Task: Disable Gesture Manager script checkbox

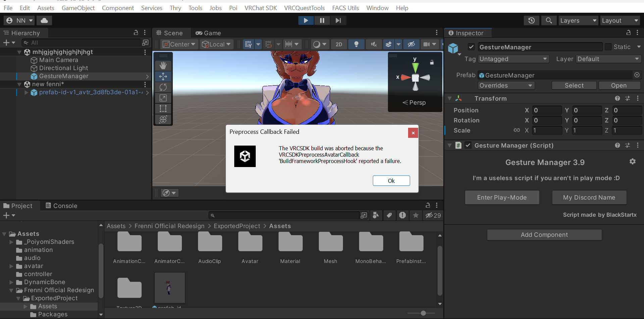Action: point(468,145)
